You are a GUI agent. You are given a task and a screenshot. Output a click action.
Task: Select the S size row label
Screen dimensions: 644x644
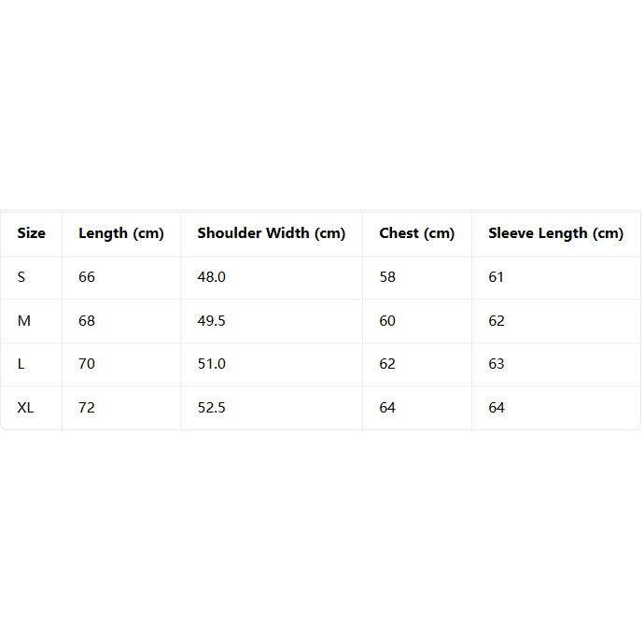pyautogui.click(x=21, y=277)
